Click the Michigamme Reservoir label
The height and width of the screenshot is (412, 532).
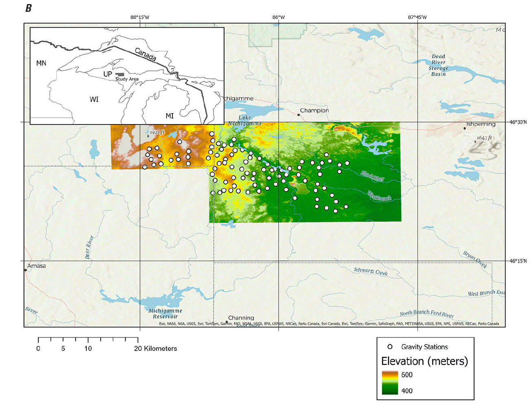(165, 313)
